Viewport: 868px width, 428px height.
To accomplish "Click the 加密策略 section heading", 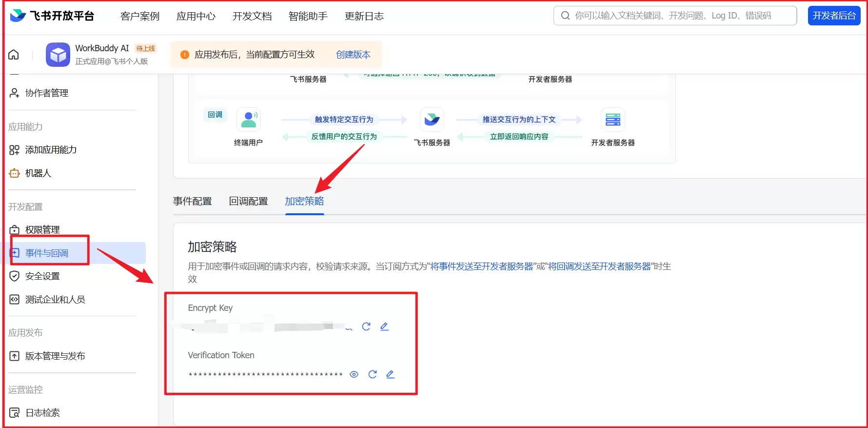I will click(x=212, y=247).
